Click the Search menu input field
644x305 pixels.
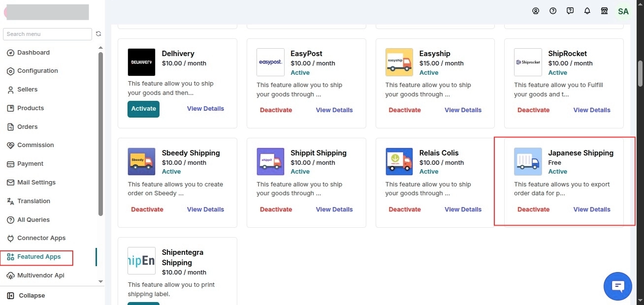pos(47,34)
